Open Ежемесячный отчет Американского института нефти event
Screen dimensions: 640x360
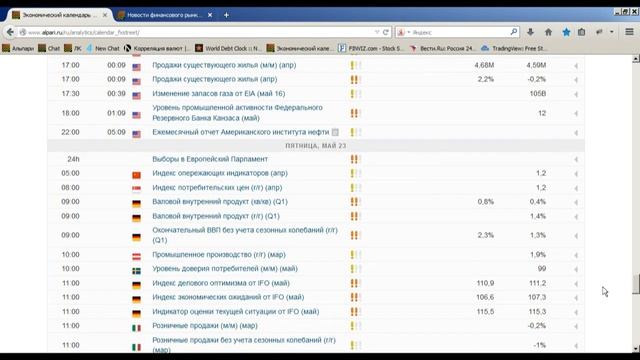(240, 132)
